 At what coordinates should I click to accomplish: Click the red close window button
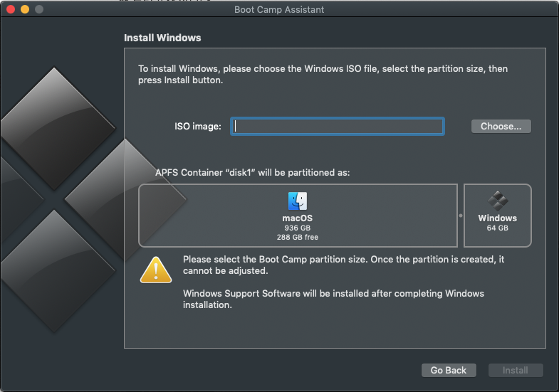pyautogui.click(x=11, y=9)
